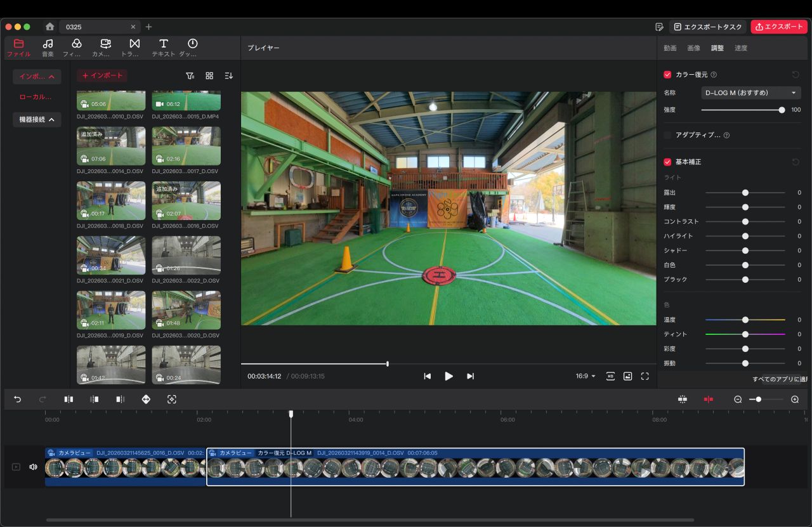Open the filter icon in media panel

(x=190, y=75)
